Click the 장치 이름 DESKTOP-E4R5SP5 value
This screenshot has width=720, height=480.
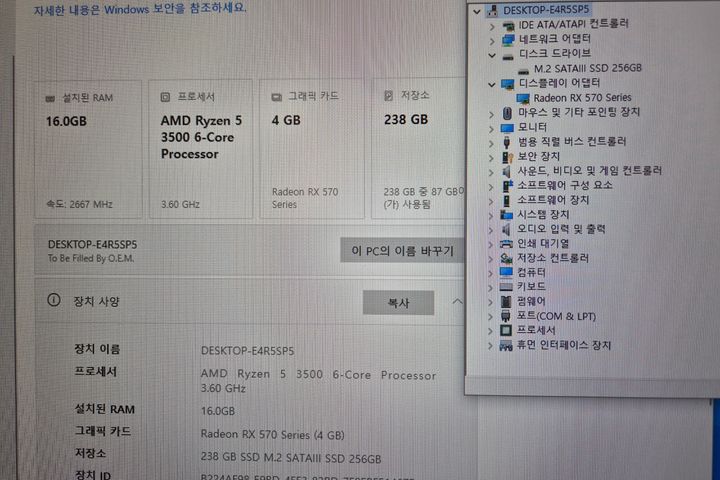tap(247, 351)
